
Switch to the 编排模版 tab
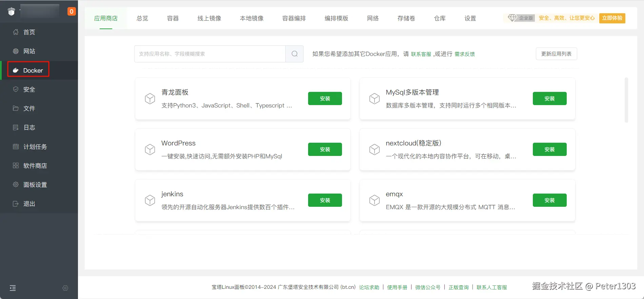tap(337, 18)
